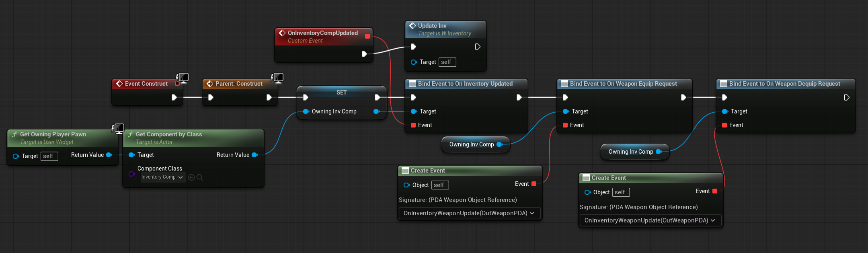Click the purple Component Class pin
This screenshot has width=868, height=253.
(x=131, y=174)
